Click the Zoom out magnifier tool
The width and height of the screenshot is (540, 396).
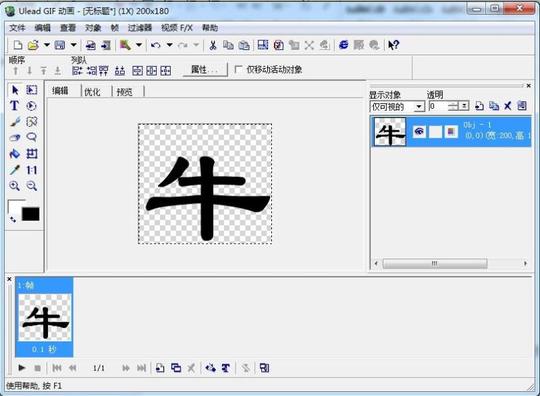(x=32, y=186)
